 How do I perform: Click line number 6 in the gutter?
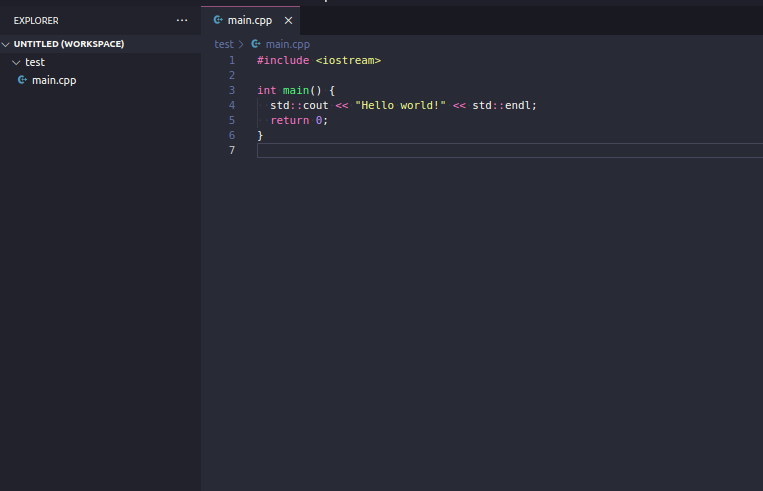point(232,136)
